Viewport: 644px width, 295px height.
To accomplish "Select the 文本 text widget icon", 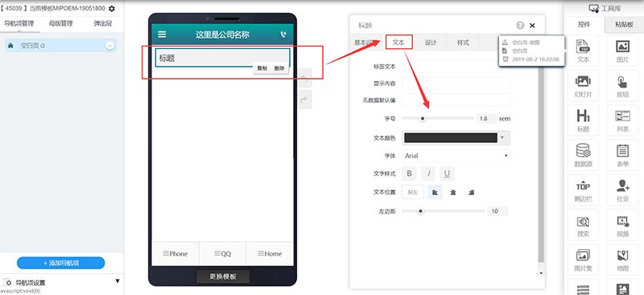I will click(583, 51).
